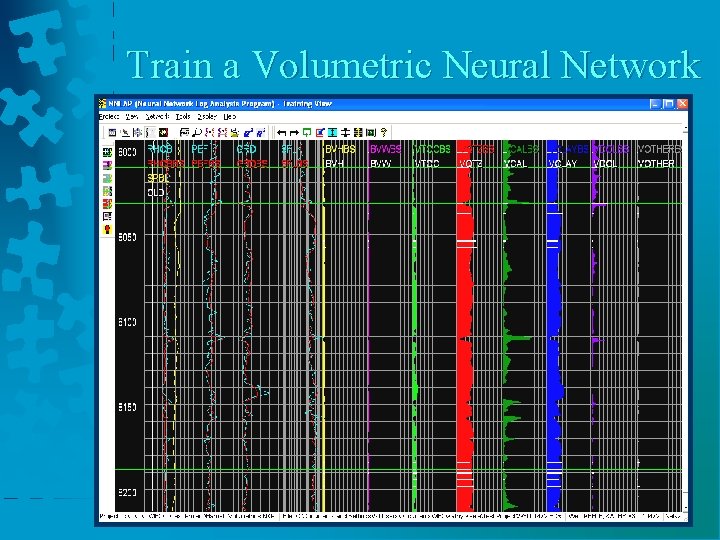Click the pencil edit toolbar icon
This screenshot has height=540, width=720.
point(125,133)
